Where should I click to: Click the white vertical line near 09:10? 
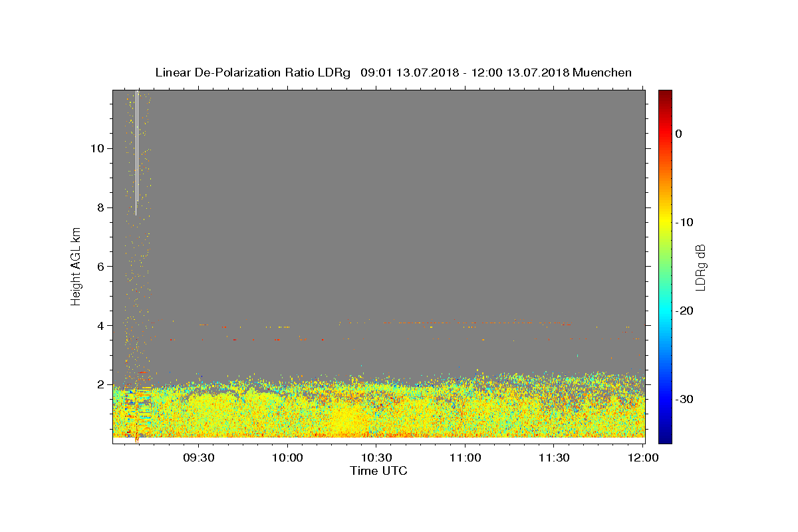tap(136, 152)
